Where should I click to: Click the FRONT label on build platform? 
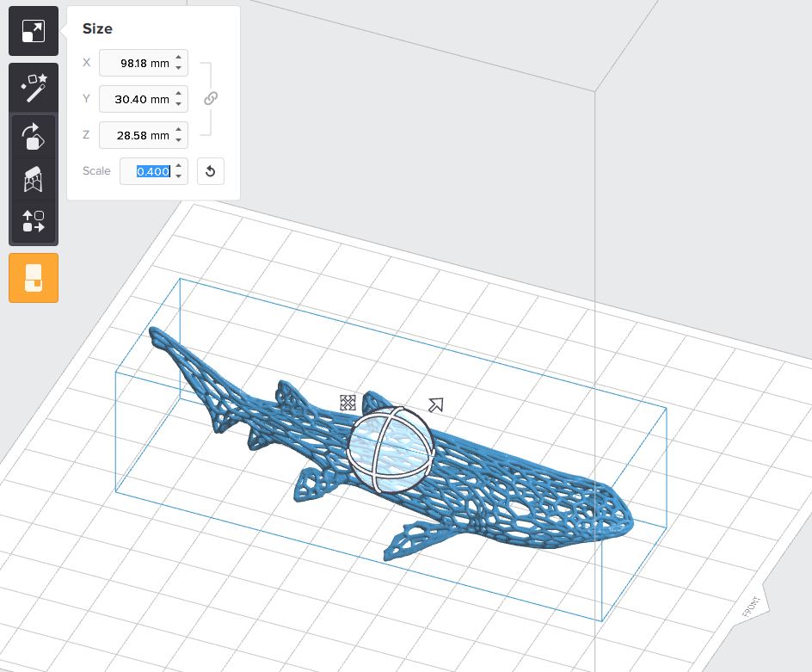point(751,607)
